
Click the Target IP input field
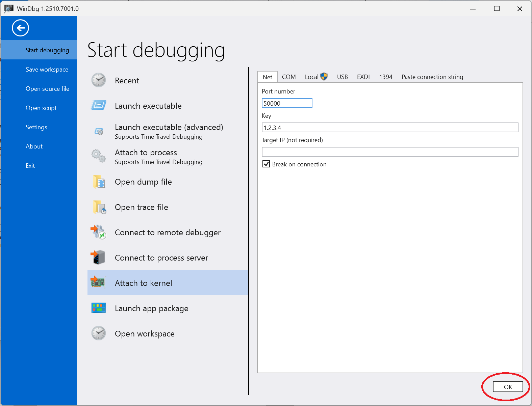pos(390,152)
